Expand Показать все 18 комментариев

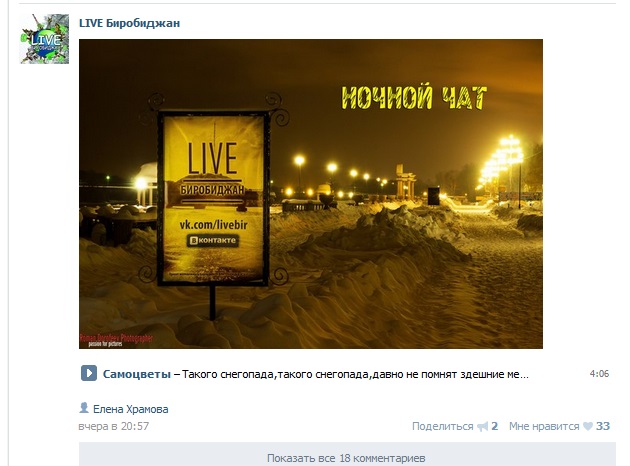point(347,454)
